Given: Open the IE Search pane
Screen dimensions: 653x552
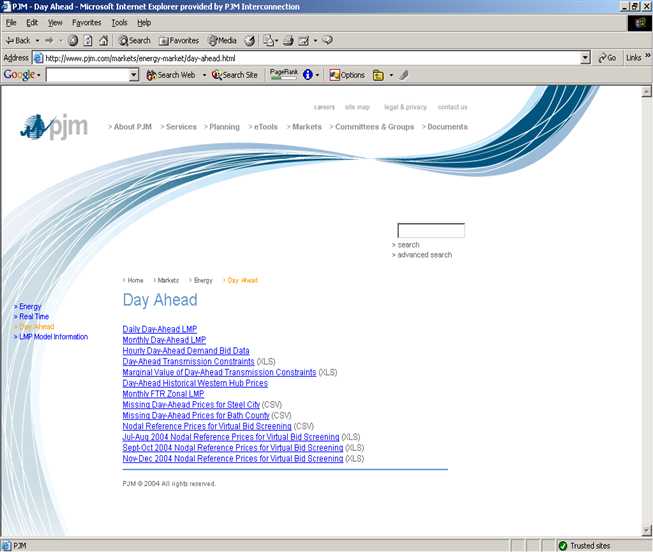Looking at the screenshot, I should [135, 40].
